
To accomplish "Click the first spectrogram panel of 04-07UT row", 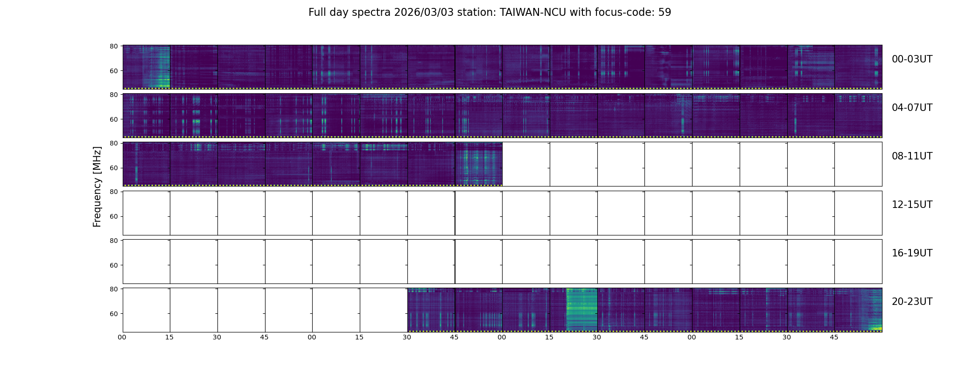I will click(x=146, y=116).
